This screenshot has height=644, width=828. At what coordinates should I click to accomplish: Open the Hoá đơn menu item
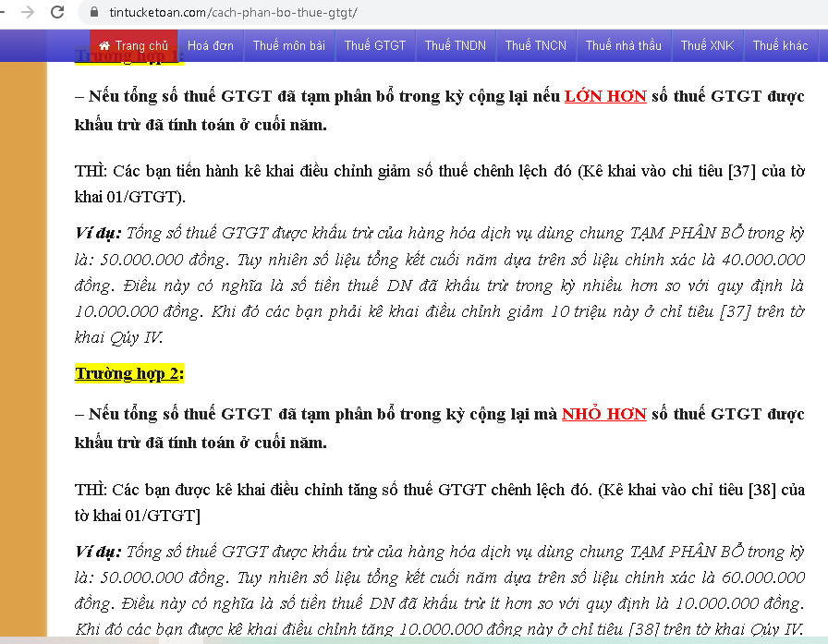coord(210,46)
